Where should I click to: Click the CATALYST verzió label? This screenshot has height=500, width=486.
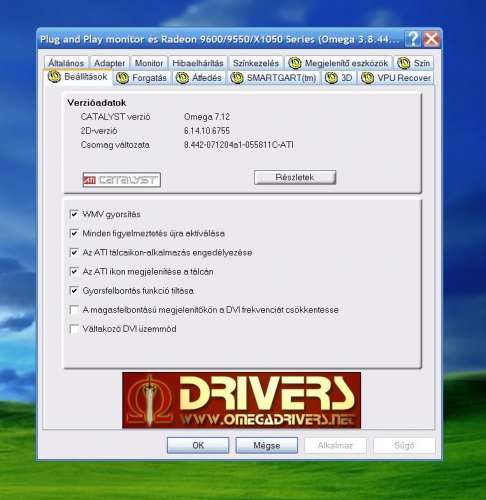click(x=115, y=117)
